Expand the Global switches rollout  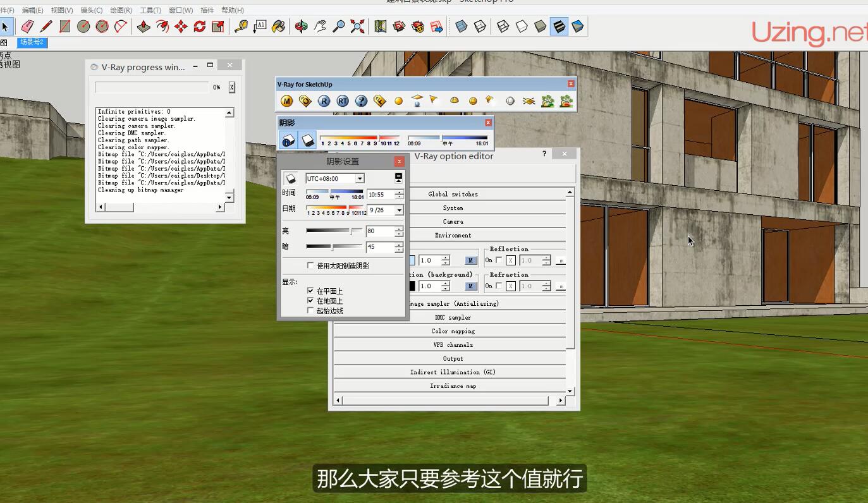(x=453, y=194)
